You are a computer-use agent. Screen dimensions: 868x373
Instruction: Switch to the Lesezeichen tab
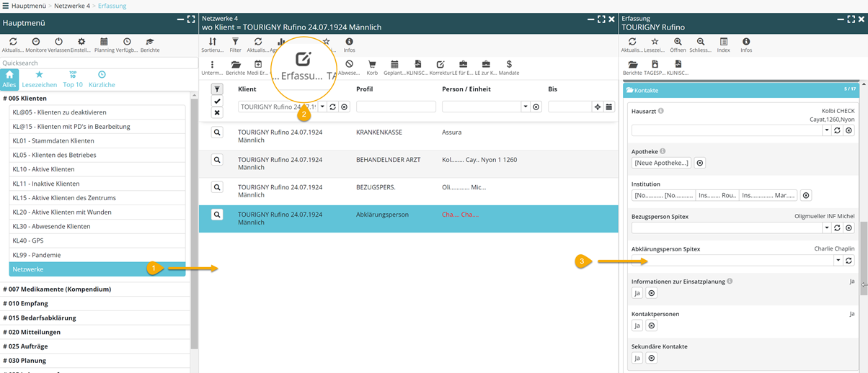(39, 78)
